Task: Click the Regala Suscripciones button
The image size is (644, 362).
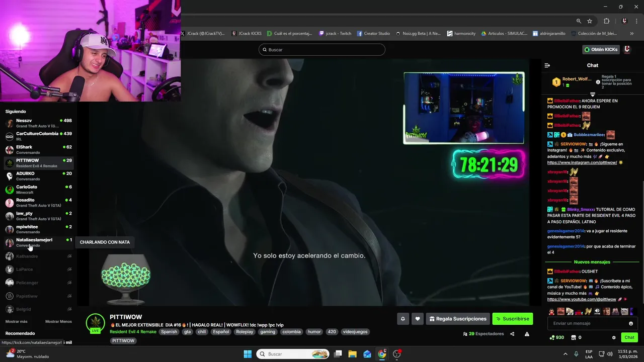Action: [x=458, y=319]
